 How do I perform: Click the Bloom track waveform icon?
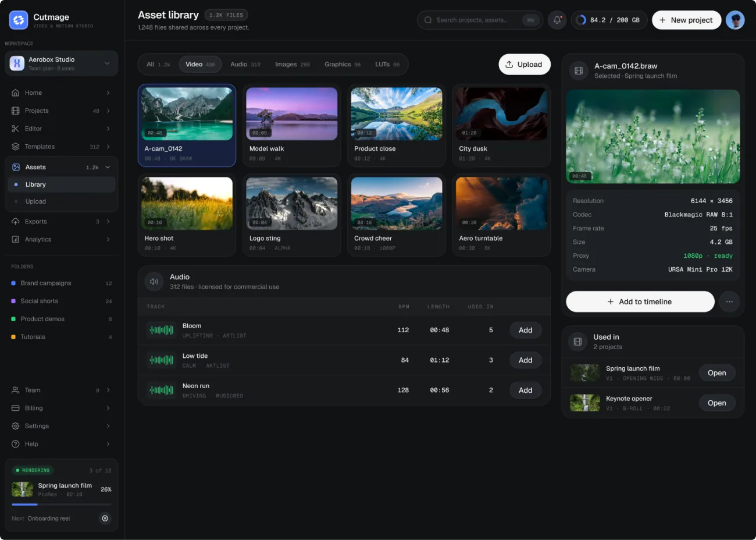(x=162, y=330)
